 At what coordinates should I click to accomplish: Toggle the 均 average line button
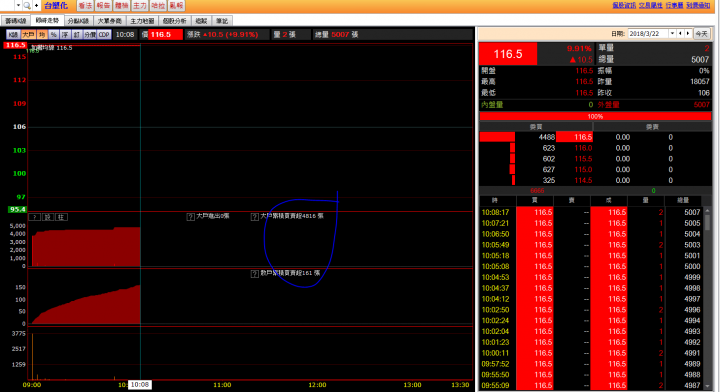[42, 34]
